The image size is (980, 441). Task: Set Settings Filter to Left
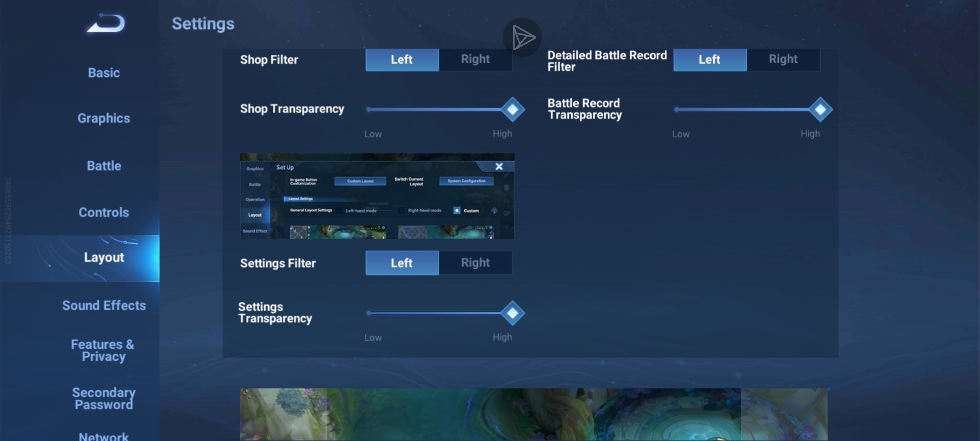pyautogui.click(x=402, y=263)
